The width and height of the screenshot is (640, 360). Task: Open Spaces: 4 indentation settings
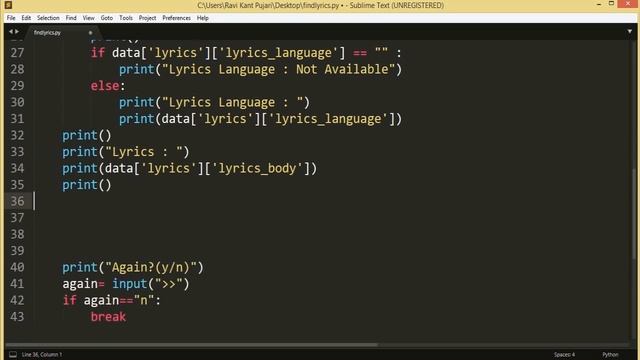[x=564, y=354]
